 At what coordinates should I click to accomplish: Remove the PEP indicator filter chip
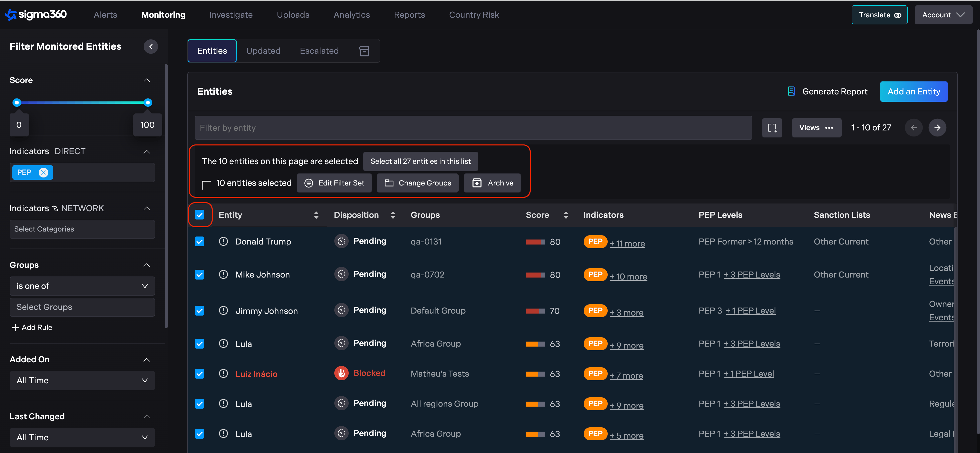(44, 172)
